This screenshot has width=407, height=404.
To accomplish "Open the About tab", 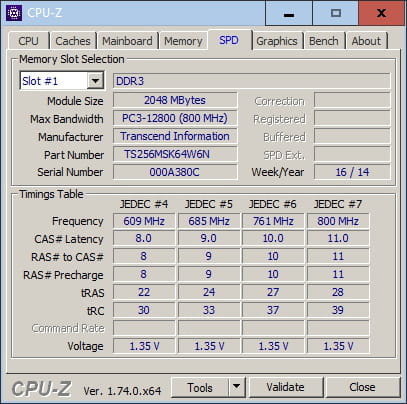I will point(366,41).
